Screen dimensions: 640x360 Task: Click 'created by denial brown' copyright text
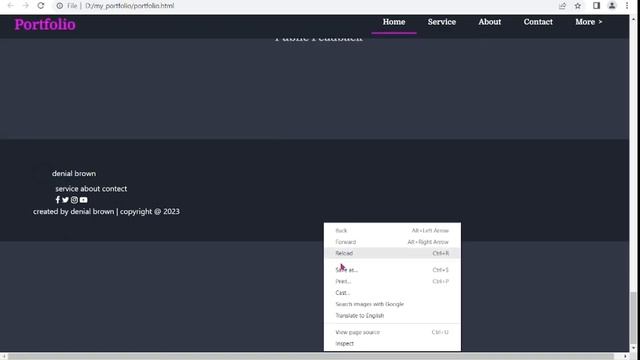[106, 211]
